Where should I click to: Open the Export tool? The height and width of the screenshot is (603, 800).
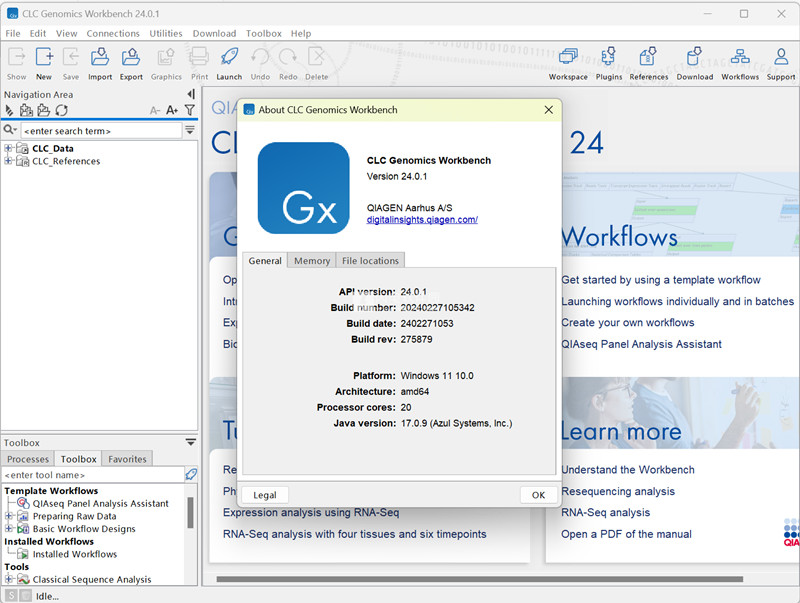pos(131,64)
